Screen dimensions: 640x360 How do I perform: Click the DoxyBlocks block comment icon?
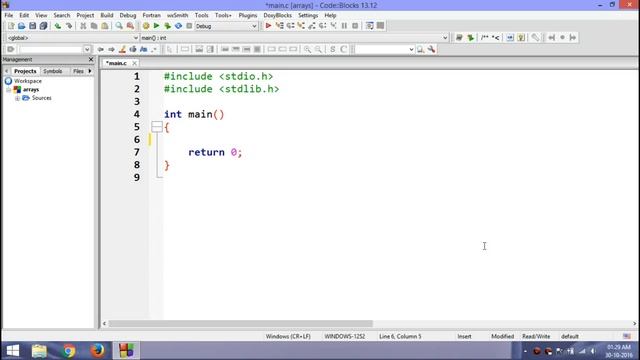coord(484,38)
